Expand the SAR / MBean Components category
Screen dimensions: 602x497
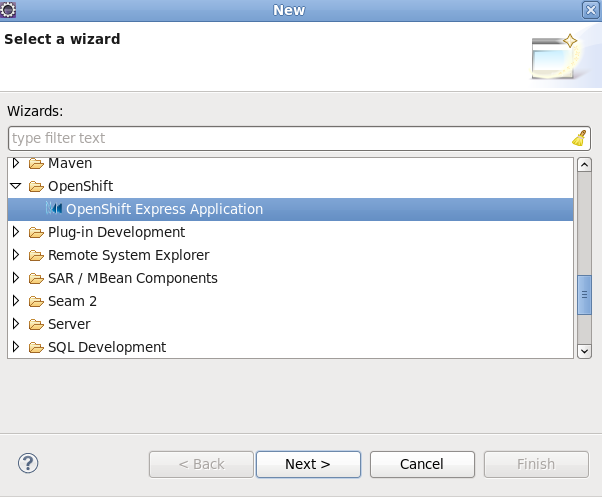16,278
